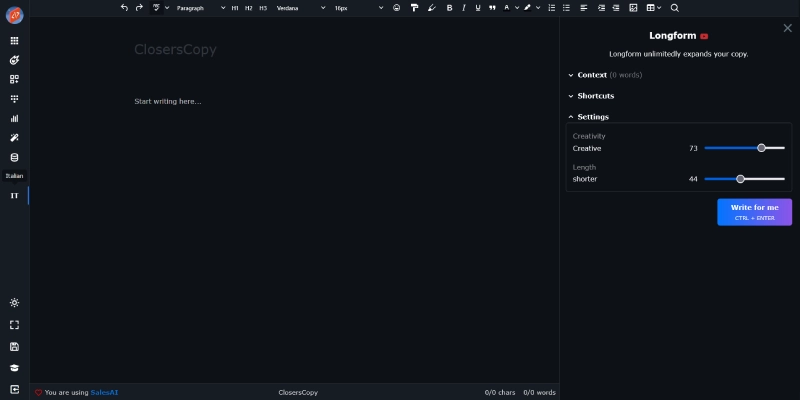Apply H2 heading style
Image resolution: width=800 pixels, height=400 pixels.
coord(248,8)
